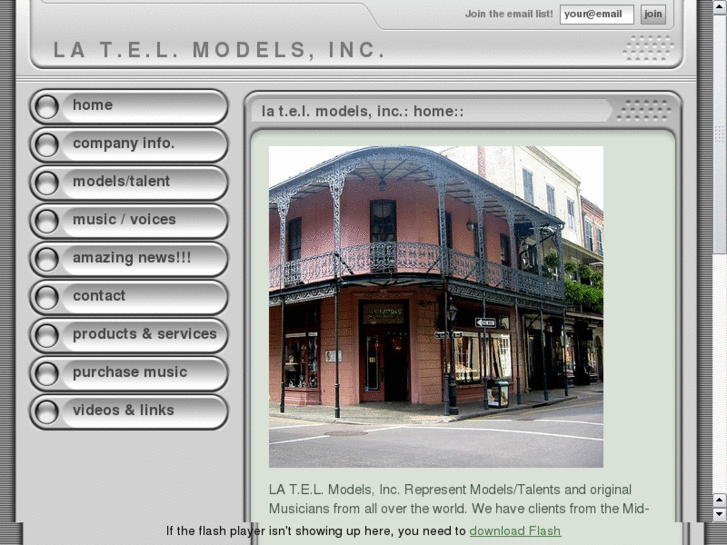Click the French Quarter building photo

[436, 307]
